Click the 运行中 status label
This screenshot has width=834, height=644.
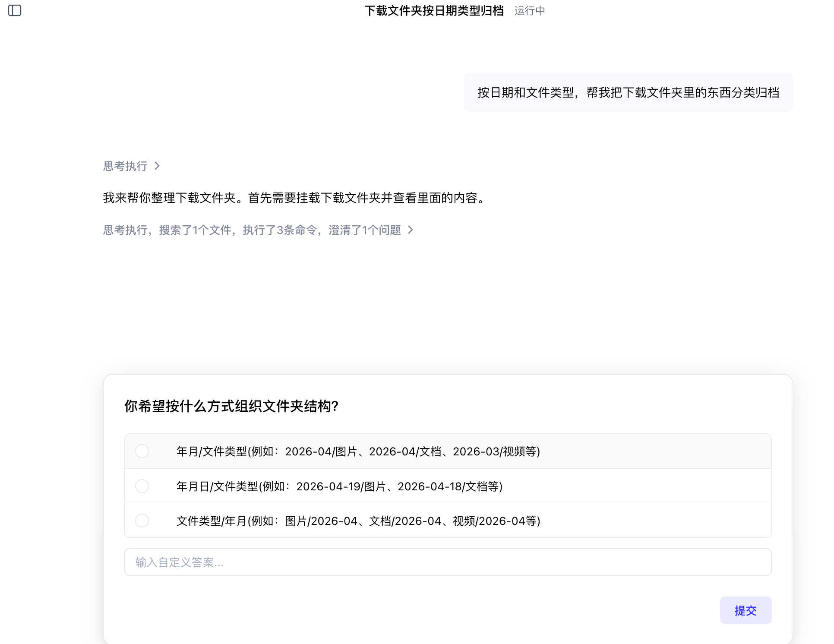[x=530, y=11]
